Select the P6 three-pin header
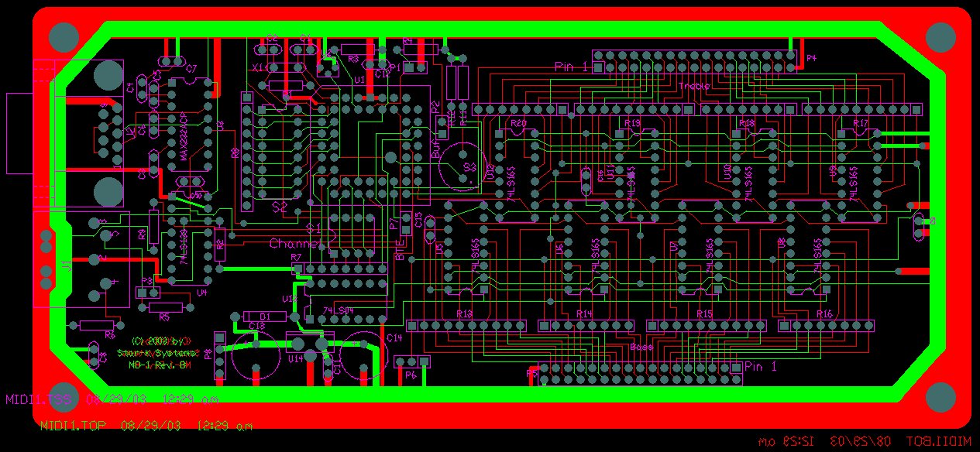Image resolution: width=980 pixels, height=452 pixels. (x=411, y=361)
